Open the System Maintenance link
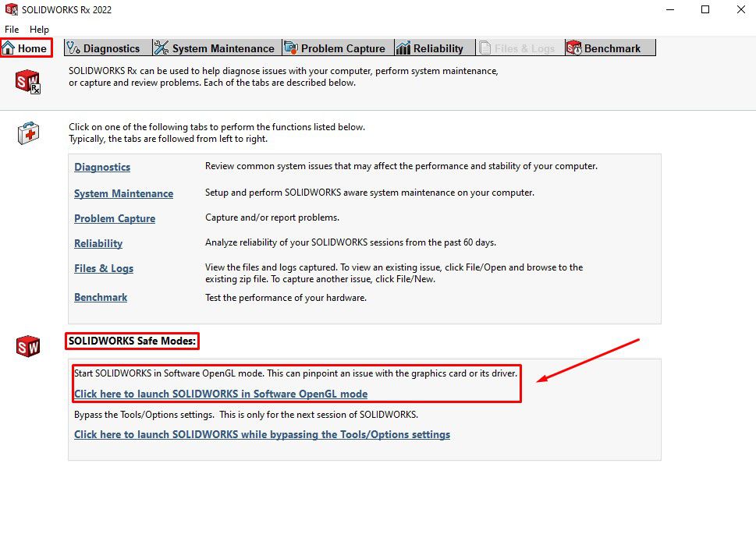This screenshot has width=756, height=534. coord(123,193)
